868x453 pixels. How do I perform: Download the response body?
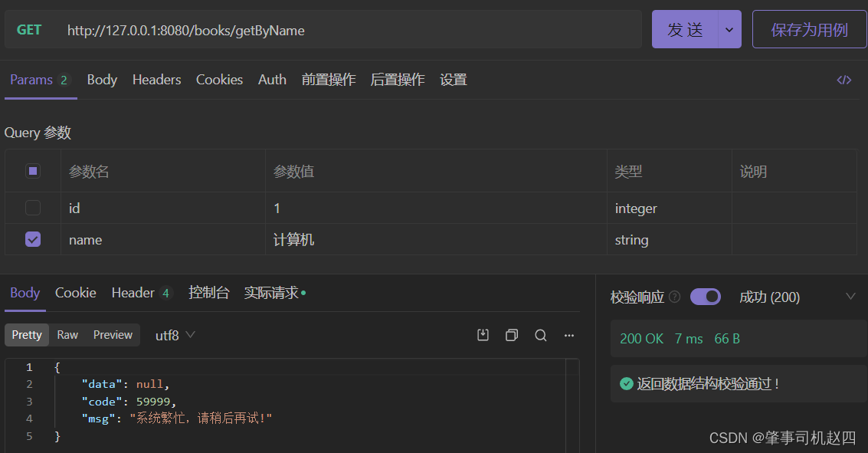[x=483, y=335]
